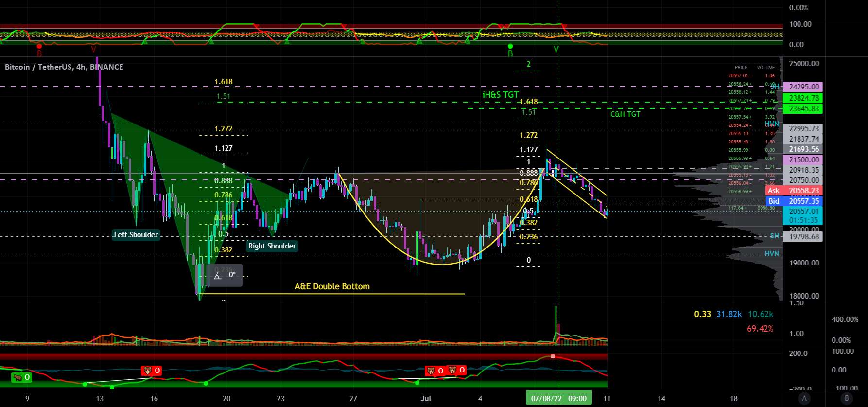Click the Ask price label 20558.23

(794, 191)
